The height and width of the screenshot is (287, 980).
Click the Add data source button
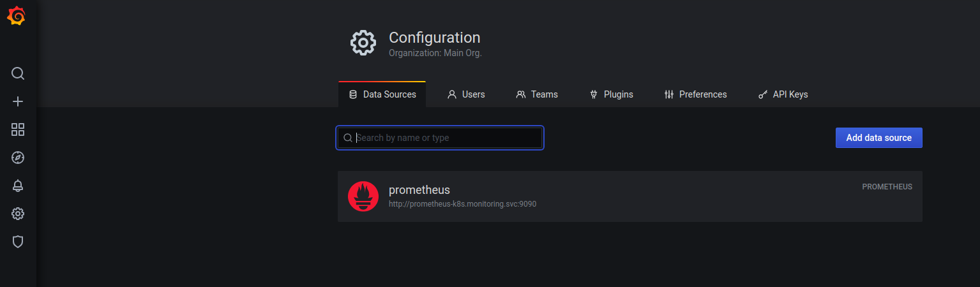(878, 138)
